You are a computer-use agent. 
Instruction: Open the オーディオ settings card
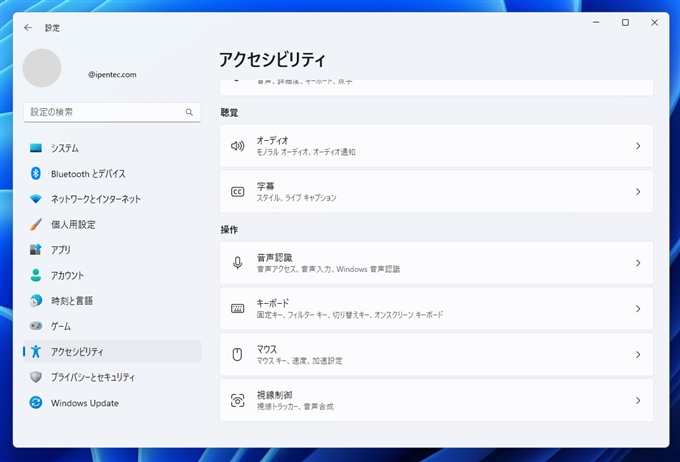pyautogui.click(x=436, y=146)
